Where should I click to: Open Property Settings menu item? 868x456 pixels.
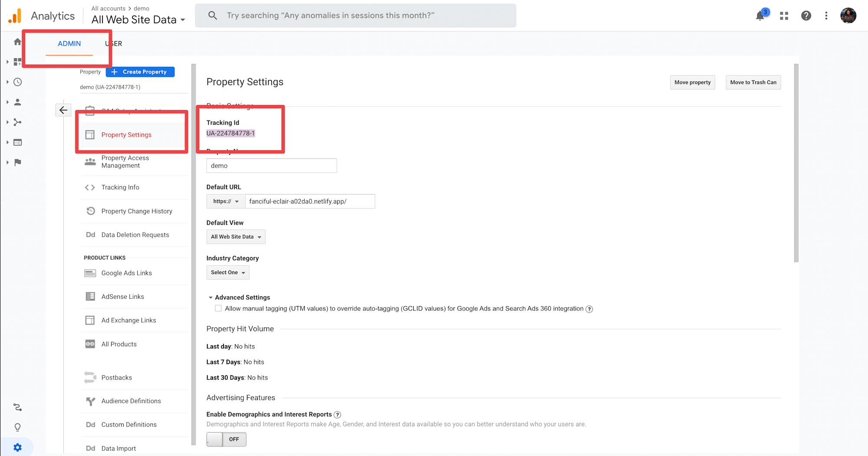point(135,135)
